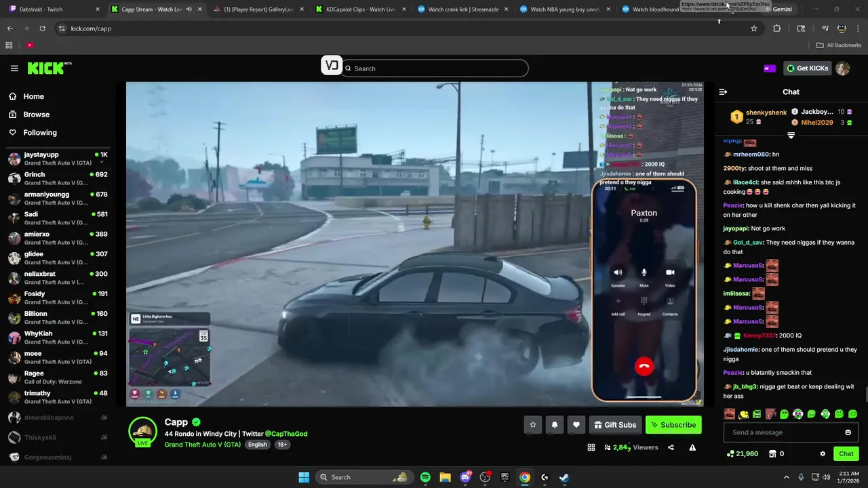Click the Kick search box
868x488 pixels.
(435, 68)
